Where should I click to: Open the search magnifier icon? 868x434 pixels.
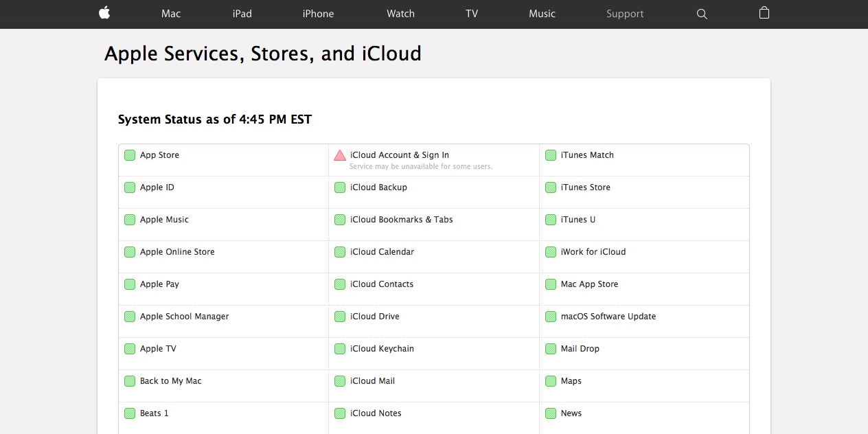702,14
